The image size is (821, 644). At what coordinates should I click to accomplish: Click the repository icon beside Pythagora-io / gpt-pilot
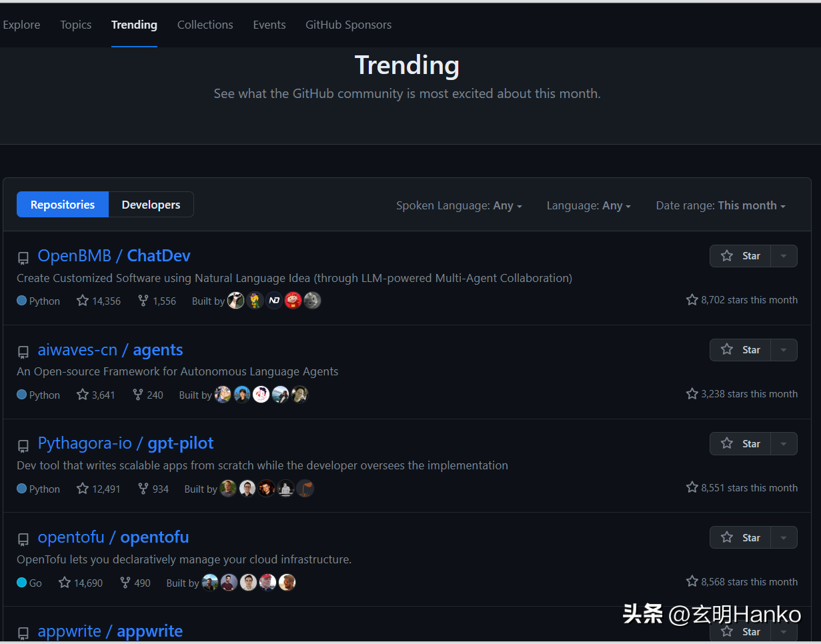click(23, 446)
